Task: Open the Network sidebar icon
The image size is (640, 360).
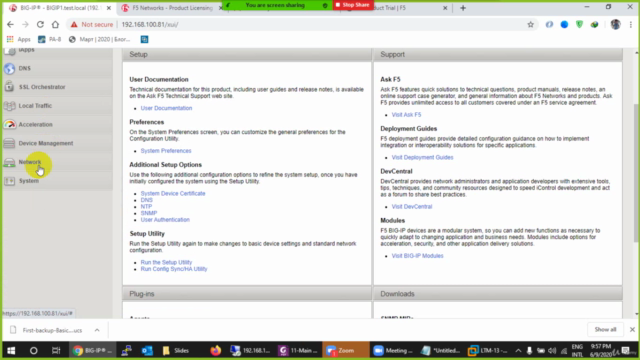Action: (9, 162)
